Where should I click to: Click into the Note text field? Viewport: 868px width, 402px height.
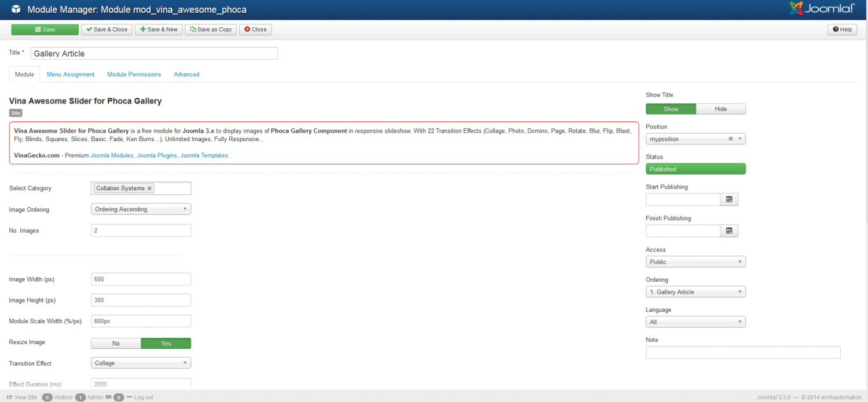742,352
